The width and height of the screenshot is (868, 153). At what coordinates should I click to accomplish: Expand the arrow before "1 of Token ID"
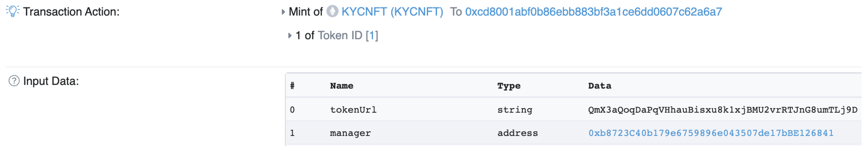[x=289, y=36]
